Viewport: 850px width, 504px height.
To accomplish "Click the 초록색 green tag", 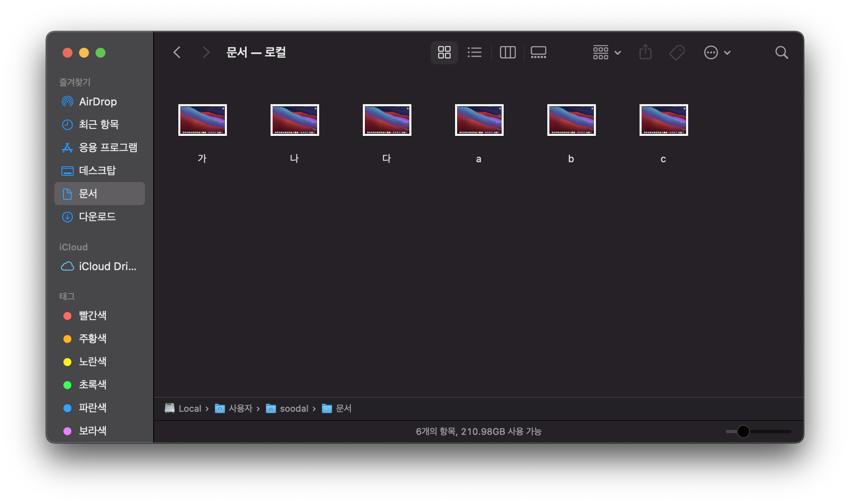I will tap(92, 385).
